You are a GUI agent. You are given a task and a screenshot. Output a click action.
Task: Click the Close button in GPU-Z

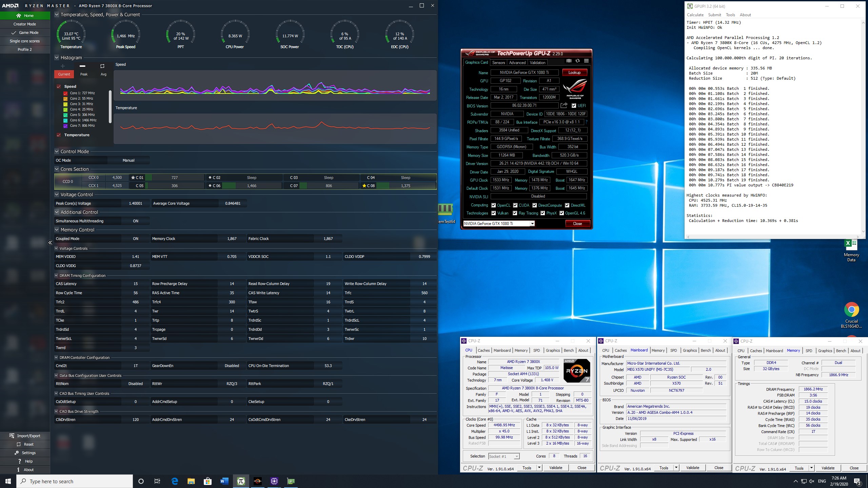tap(577, 224)
